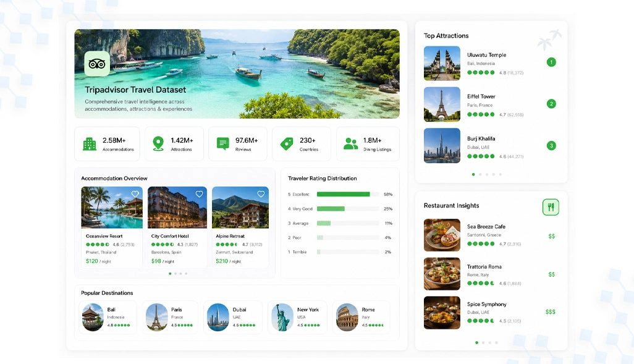Screen dimensions: 634x364
Task: Click the $120 / night price
Action: tap(98, 261)
